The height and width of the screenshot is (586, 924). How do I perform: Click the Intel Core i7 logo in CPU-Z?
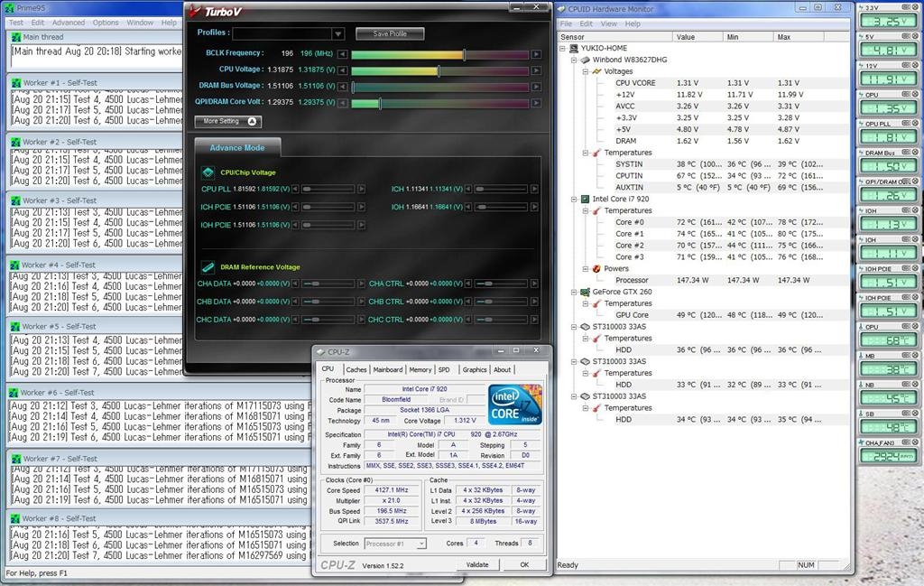point(513,405)
